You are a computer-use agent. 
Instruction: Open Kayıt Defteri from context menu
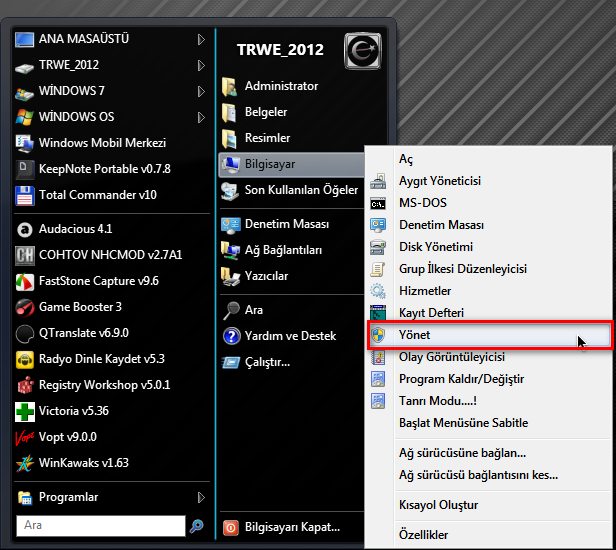(489, 313)
